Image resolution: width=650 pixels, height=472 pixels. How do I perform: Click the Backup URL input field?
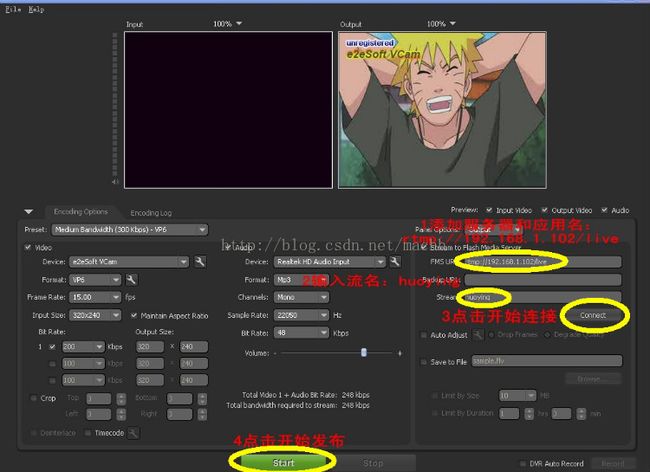pos(543,280)
